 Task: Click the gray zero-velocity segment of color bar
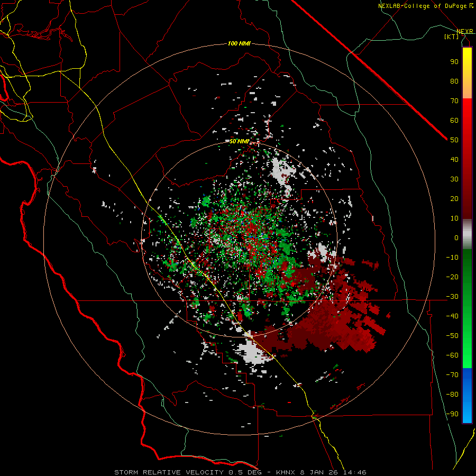(467, 234)
